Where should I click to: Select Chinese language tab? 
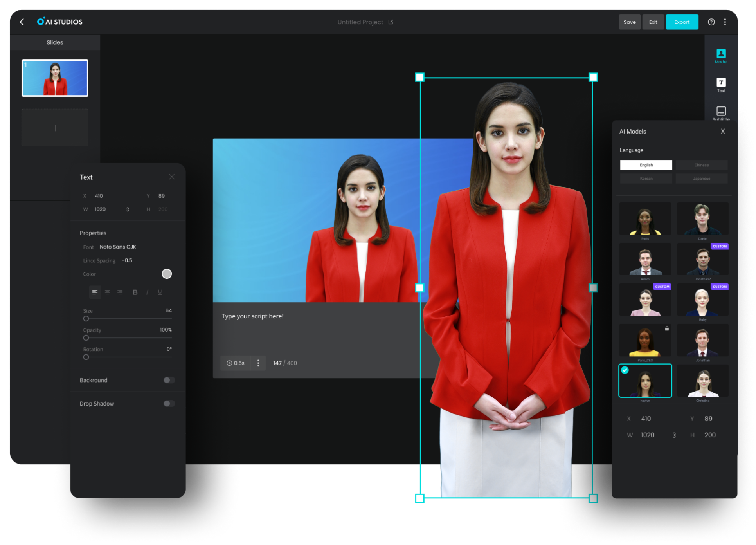701,165
